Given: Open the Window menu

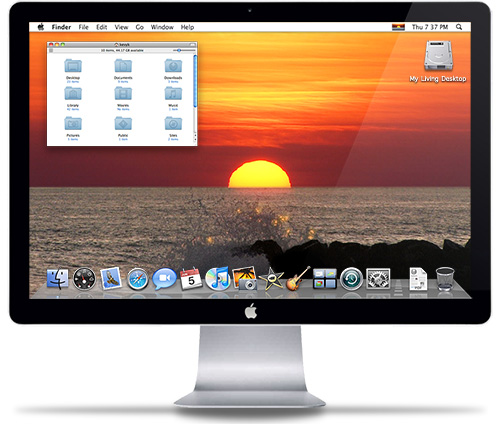Looking at the screenshot, I should 162,27.
